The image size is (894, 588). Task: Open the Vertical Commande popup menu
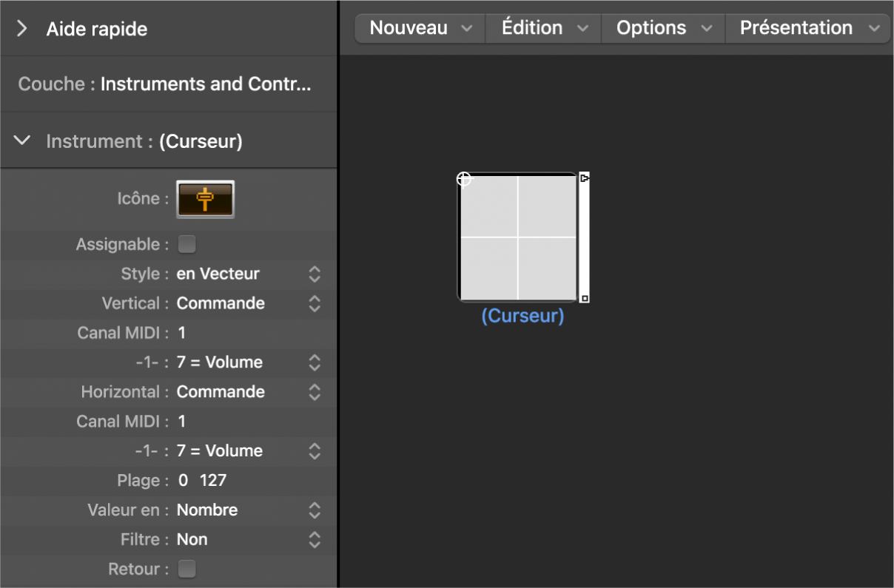coord(249,303)
